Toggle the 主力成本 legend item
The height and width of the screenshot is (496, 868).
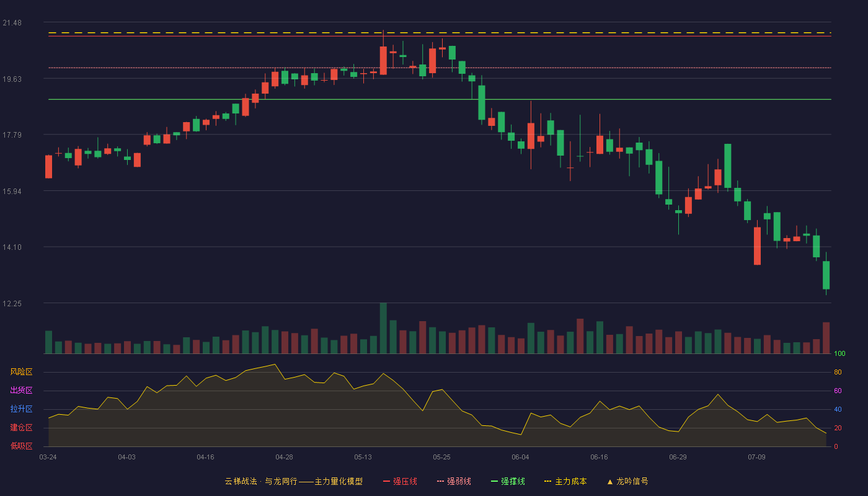click(565, 481)
